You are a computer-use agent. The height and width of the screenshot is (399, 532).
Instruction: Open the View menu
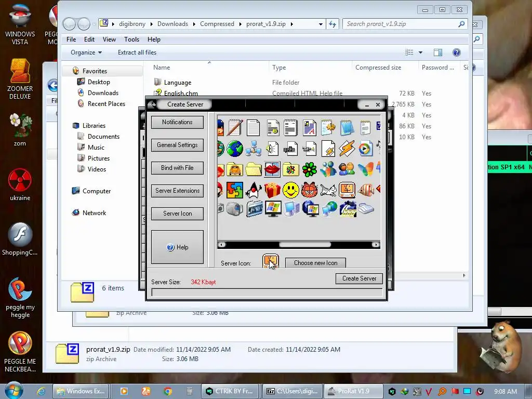point(109,39)
